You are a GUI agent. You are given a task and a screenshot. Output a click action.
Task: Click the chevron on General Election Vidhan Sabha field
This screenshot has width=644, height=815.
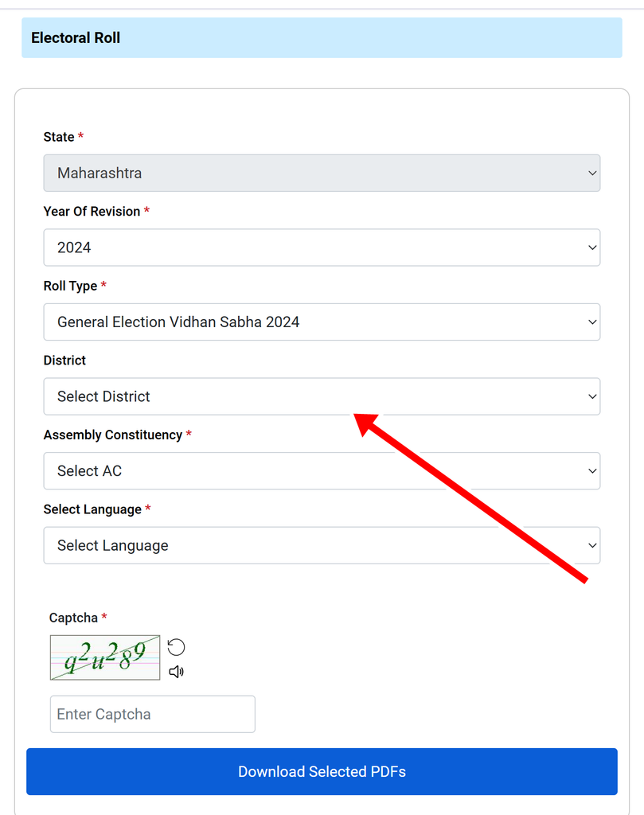pos(592,322)
